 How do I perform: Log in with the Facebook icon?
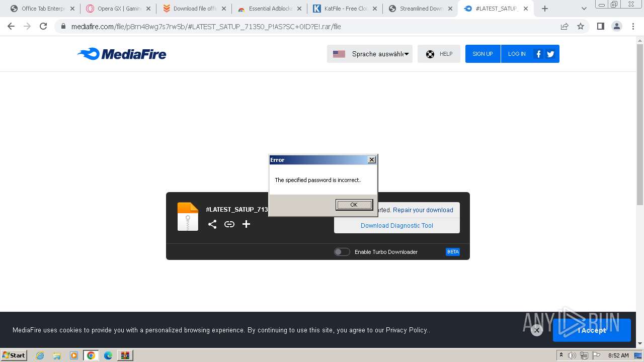(x=538, y=54)
